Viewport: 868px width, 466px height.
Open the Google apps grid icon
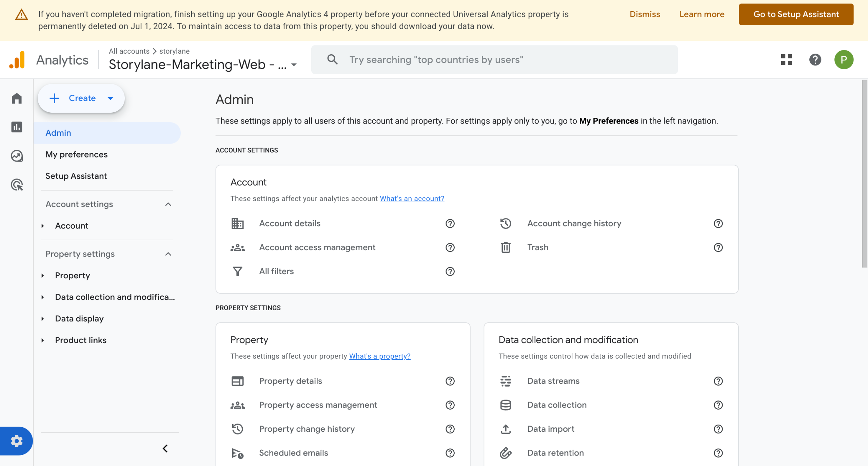[786, 60]
